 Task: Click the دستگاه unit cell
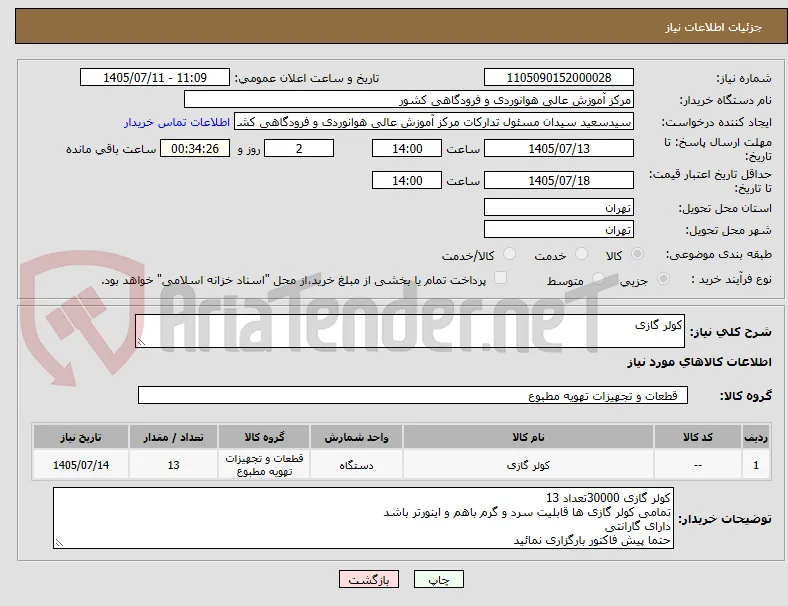(x=356, y=465)
